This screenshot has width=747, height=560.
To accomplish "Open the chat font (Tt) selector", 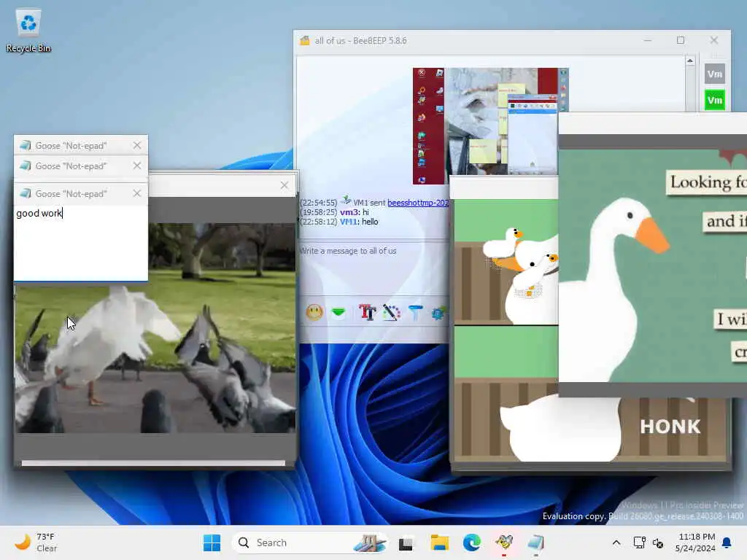I will pyautogui.click(x=368, y=312).
